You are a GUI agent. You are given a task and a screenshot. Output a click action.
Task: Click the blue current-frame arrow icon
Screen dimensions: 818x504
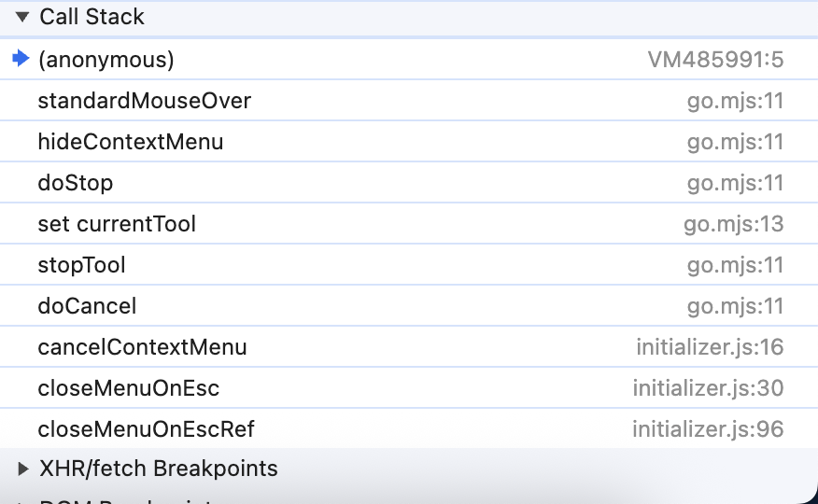click(21, 59)
